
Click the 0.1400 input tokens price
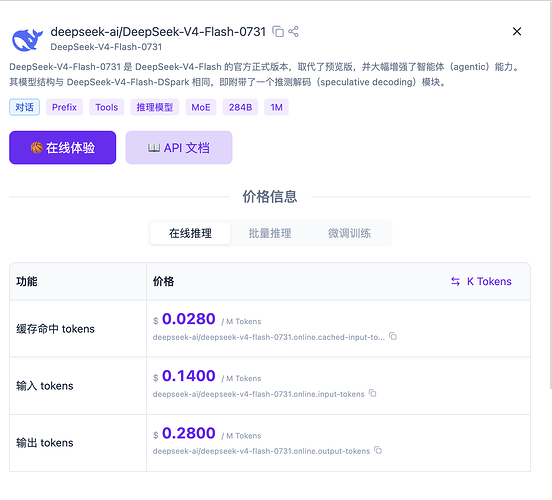pos(189,376)
